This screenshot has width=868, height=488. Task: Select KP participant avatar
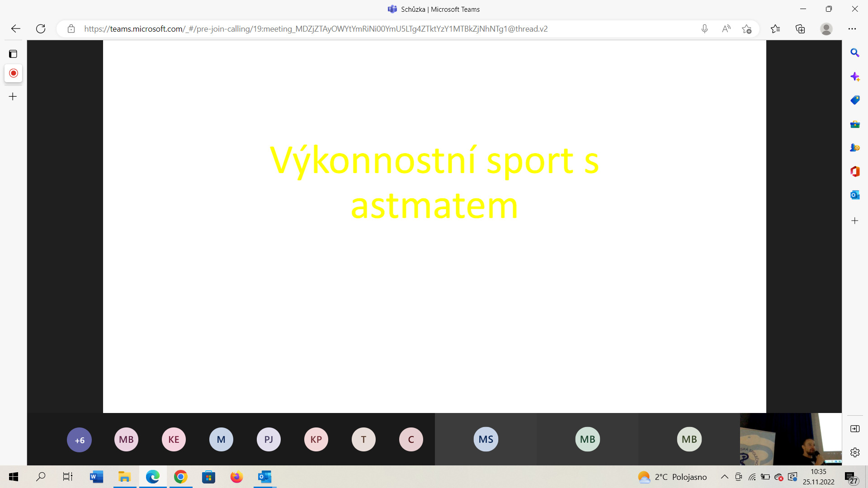(x=316, y=439)
